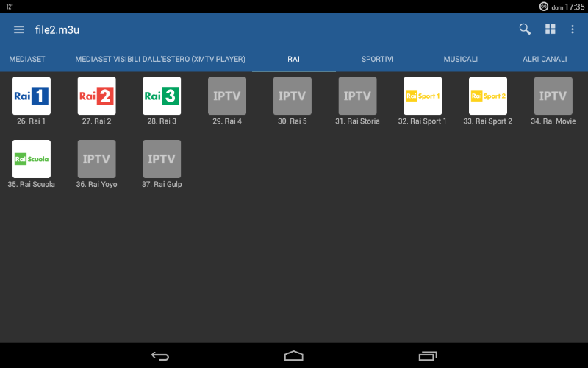Open the Rai Sport 1 logo
The width and height of the screenshot is (588, 368).
coord(423,96)
